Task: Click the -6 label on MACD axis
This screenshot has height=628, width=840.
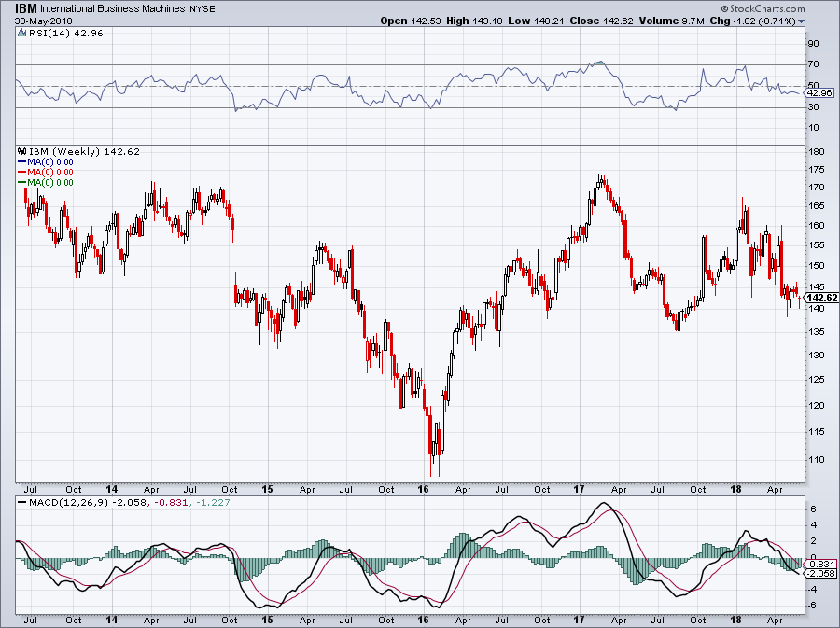Action: pyautogui.click(x=813, y=605)
